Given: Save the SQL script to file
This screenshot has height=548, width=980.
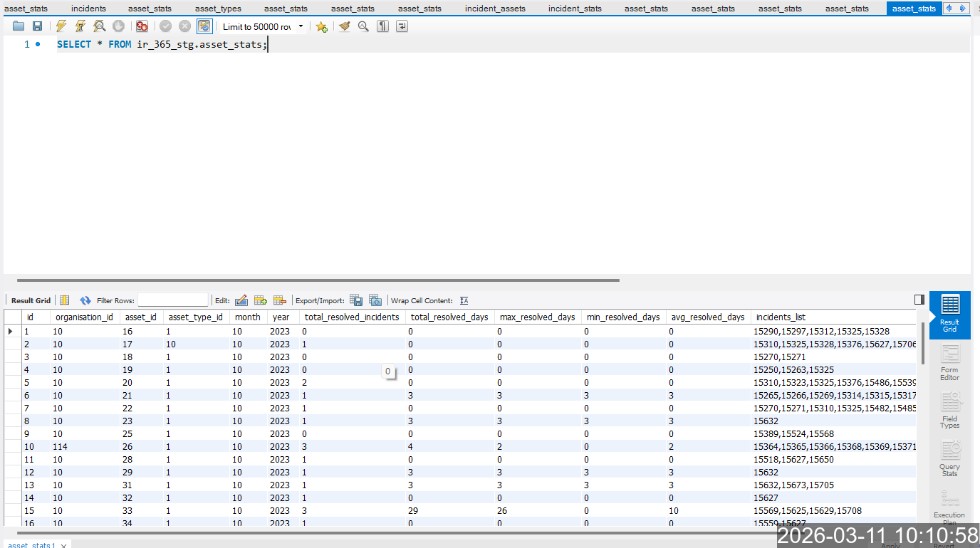Looking at the screenshot, I should [x=37, y=26].
